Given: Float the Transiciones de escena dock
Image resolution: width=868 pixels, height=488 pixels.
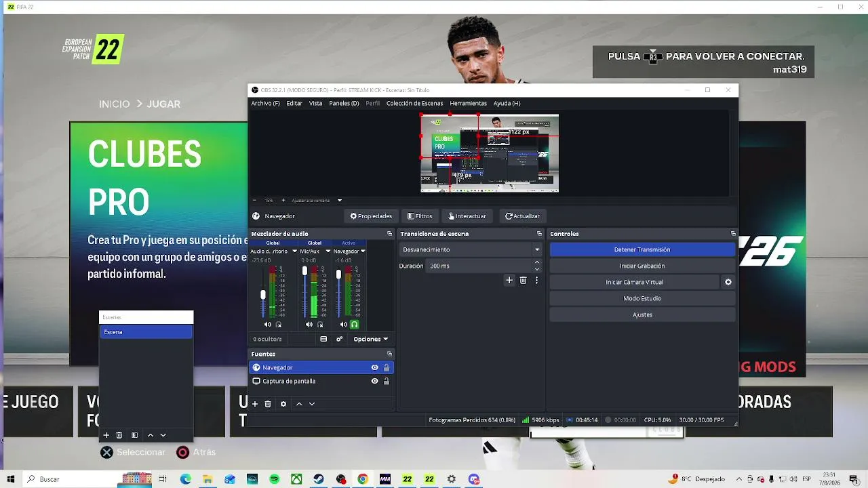Looking at the screenshot, I should [x=539, y=234].
